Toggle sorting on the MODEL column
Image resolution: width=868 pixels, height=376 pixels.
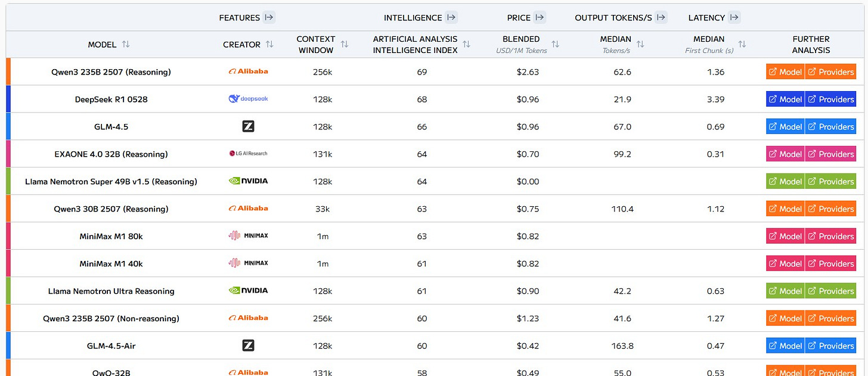point(127,45)
